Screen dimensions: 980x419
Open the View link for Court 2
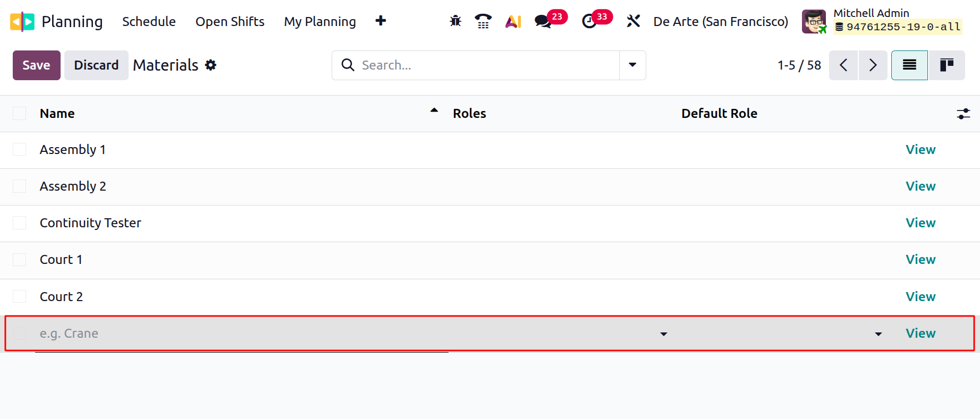pyautogui.click(x=920, y=296)
